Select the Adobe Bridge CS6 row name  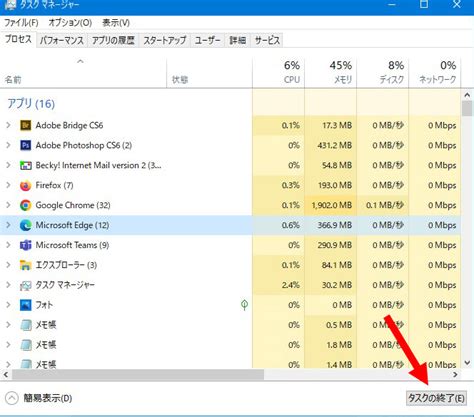[69, 126]
